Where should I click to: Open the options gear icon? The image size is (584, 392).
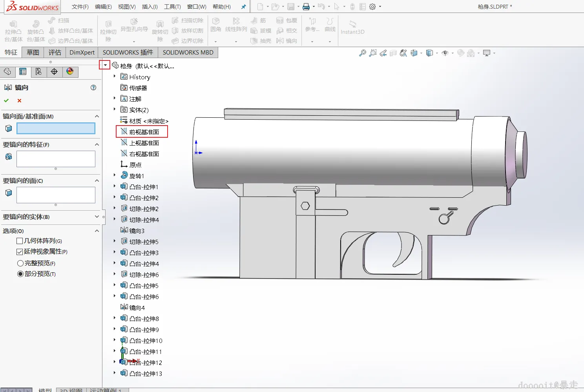click(x=372, y=7)
